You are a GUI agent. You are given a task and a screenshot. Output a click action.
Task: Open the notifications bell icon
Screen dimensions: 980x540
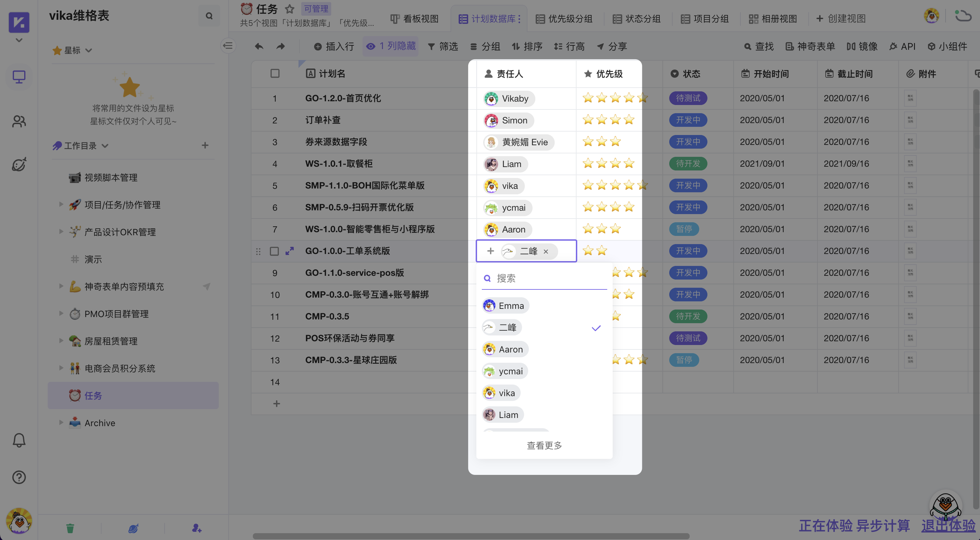pyautogui.click(x=19, y=440)
